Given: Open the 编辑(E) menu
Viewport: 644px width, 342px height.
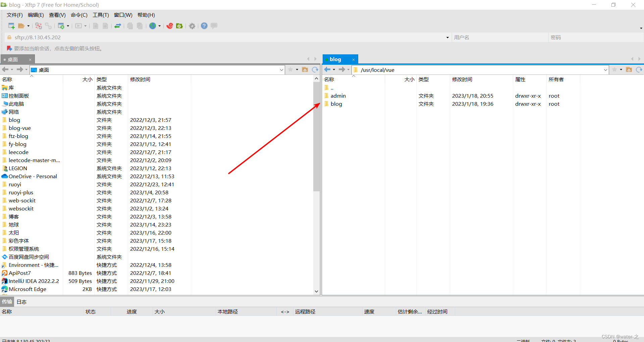Looking at the screenshot, I should pyautogui.click(x=36, y=15).
